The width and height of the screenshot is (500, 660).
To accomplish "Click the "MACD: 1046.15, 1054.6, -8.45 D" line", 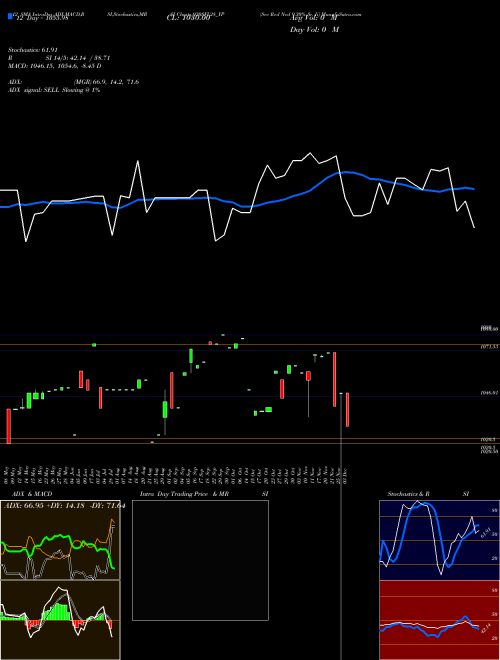I will click(x=55, y=66).
